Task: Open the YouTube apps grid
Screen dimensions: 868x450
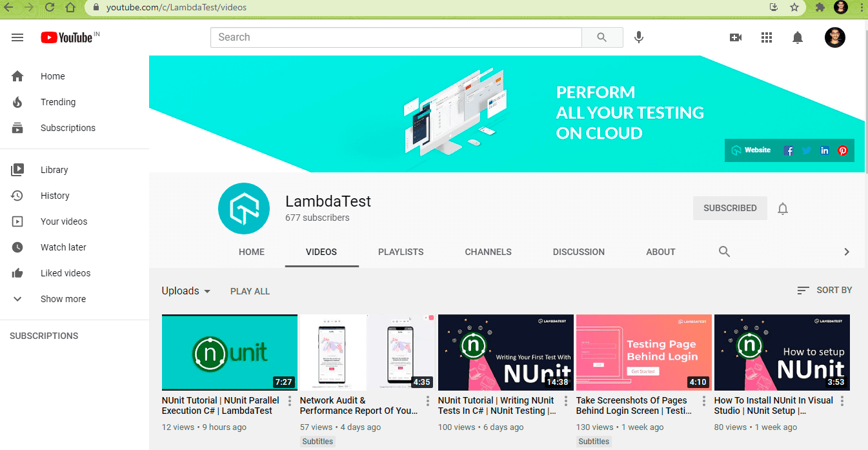Action: tap(767, 37)
